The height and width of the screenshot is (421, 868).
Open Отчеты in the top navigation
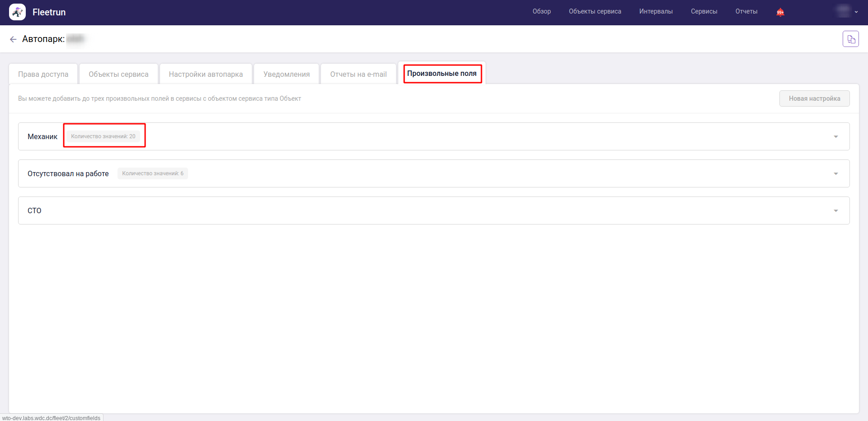pos(746,11)
